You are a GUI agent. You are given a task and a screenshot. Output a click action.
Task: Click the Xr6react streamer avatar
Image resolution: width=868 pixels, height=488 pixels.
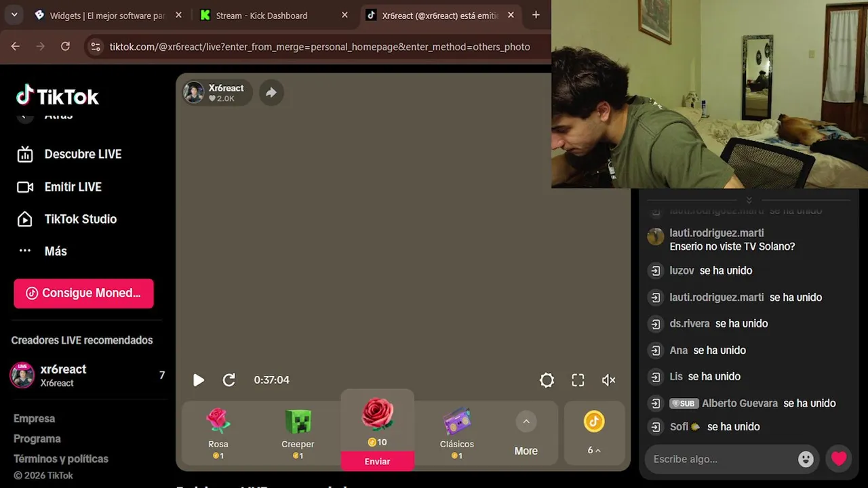pyautogui.click(x=193, y=93)
